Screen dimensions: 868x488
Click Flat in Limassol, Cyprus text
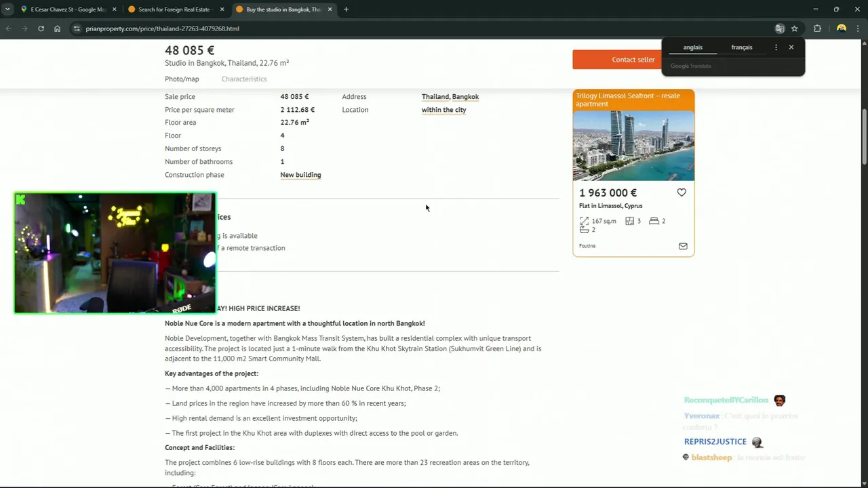coord(610,206)
